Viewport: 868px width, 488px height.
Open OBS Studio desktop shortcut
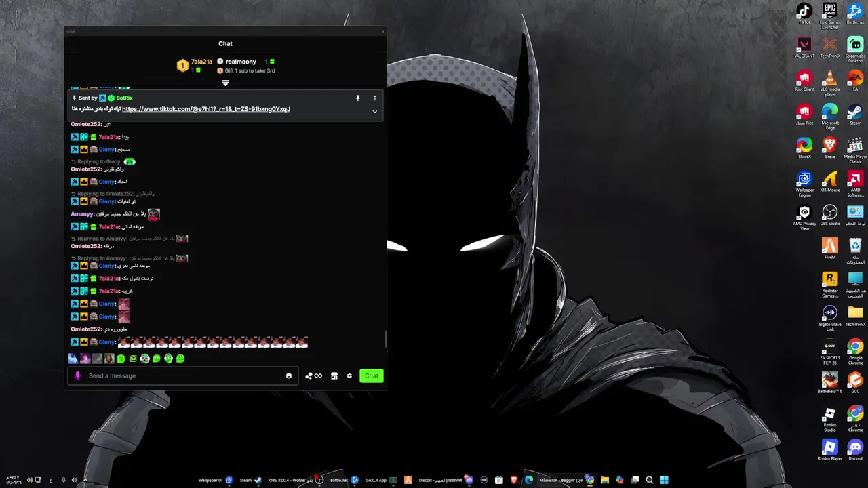tap(830, 215)
